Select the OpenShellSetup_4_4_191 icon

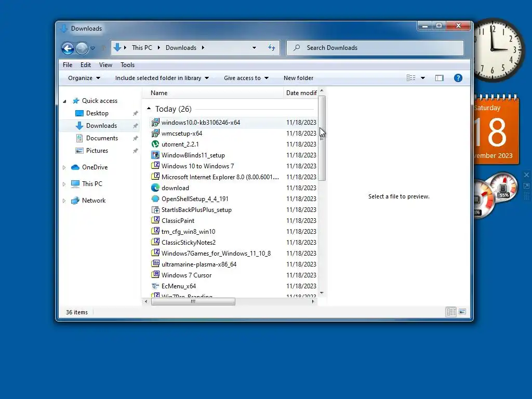(155, 199)
